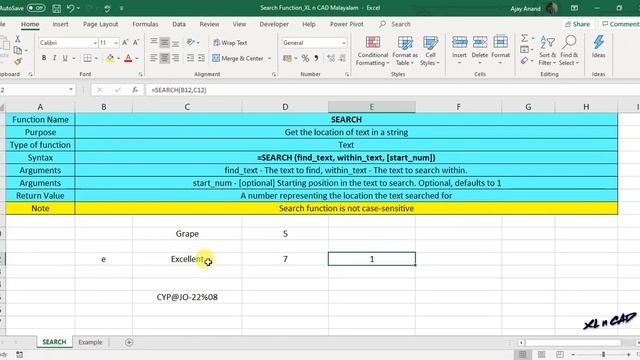Viewport: 640px width, 360px height.
Task: Open the Power Pivot tab
Action: (x=347, y=24)
